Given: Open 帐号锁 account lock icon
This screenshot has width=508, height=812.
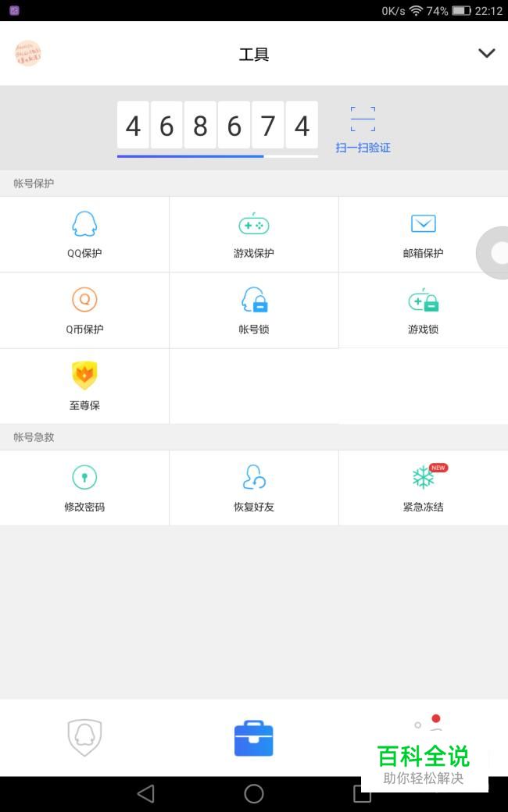Looking at the screenshot, I should click(254, 299).
